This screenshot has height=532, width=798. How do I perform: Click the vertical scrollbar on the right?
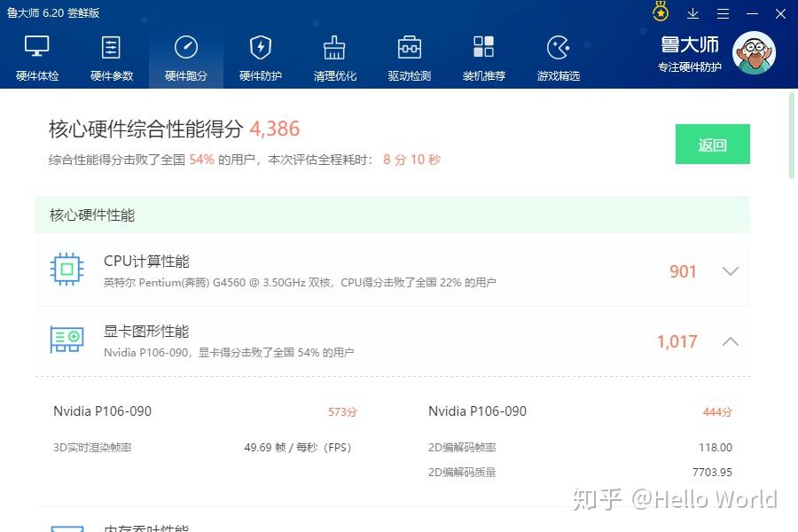coord(792,135)
